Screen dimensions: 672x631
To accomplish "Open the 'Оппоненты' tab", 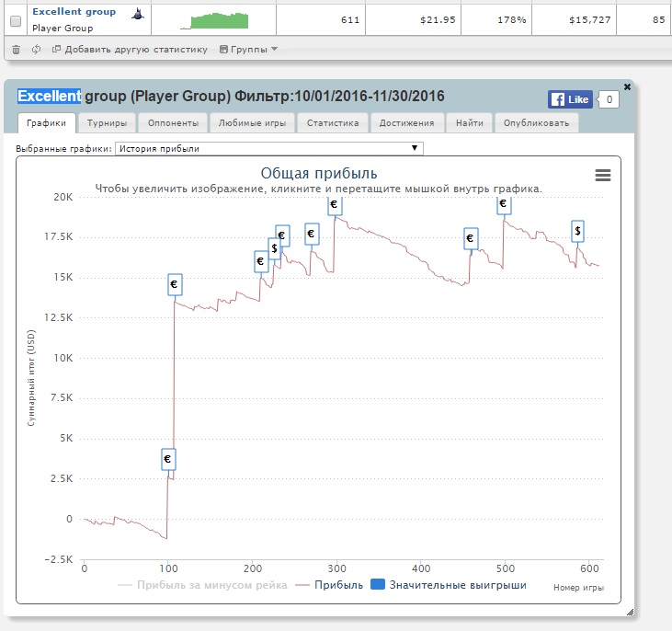I will 173,123.
